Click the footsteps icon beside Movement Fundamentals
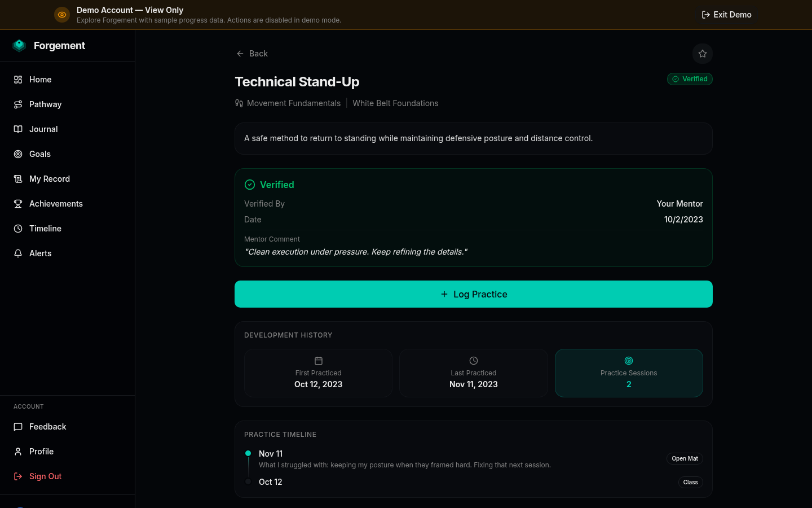Screen dimensions: 812x508 point(239,103)
